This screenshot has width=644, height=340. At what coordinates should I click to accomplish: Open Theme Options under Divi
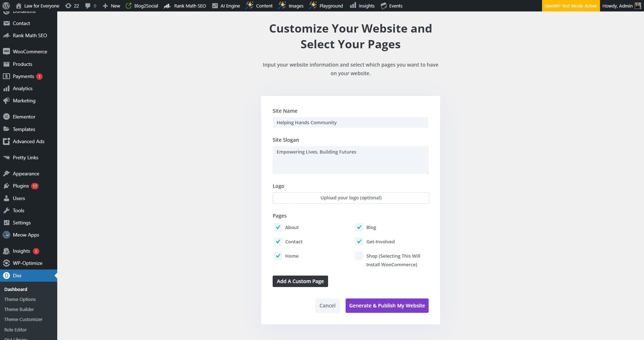tap(20, 299)
